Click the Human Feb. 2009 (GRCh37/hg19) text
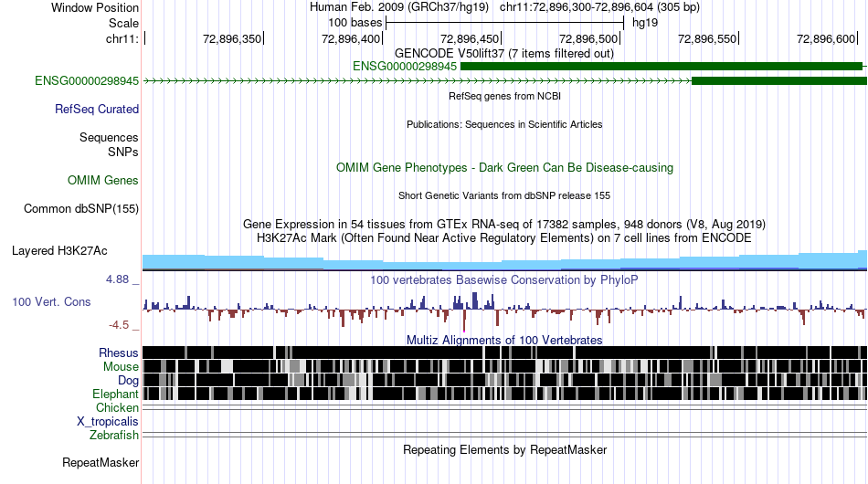Image resolution: width=868 pixels, height=484 pixels. [x=399, y=7]
